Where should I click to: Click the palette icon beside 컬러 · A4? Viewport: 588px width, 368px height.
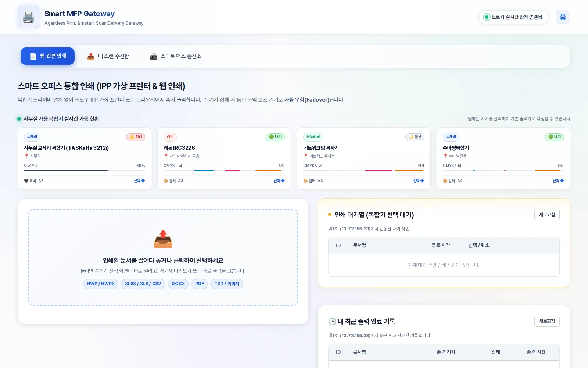click(445, 181)
